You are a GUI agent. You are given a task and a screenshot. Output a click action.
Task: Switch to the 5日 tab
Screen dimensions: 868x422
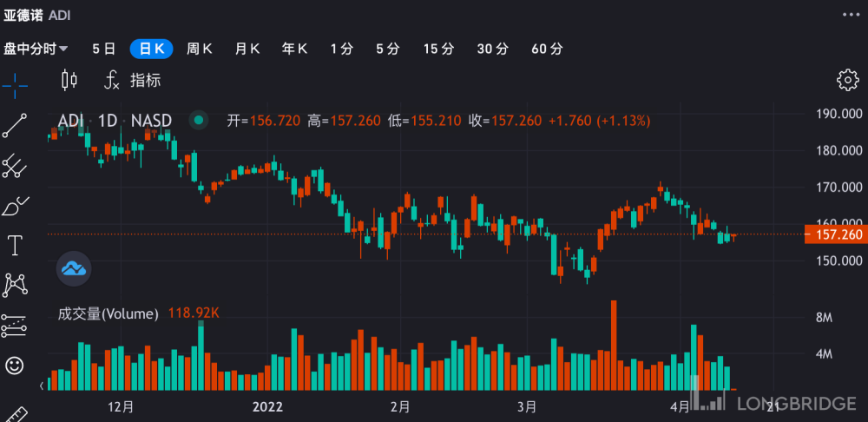[103, 49]
